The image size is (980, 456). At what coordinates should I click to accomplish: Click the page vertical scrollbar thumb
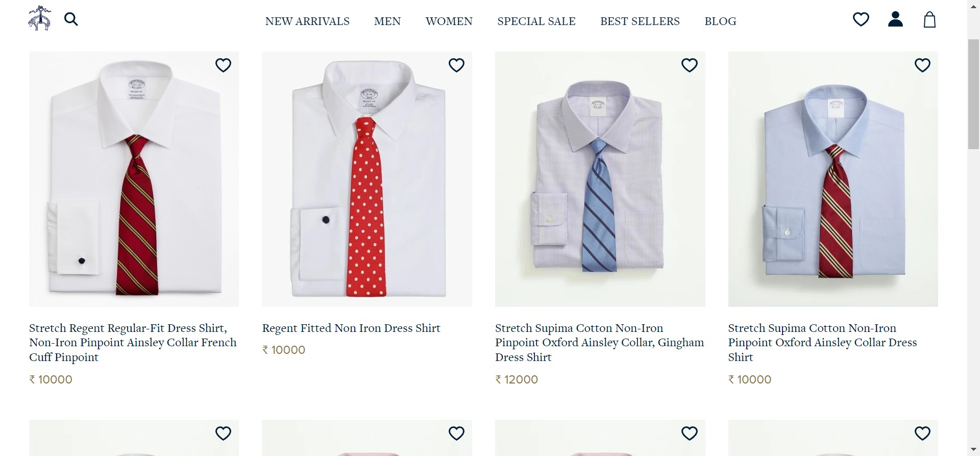(973, 94)
